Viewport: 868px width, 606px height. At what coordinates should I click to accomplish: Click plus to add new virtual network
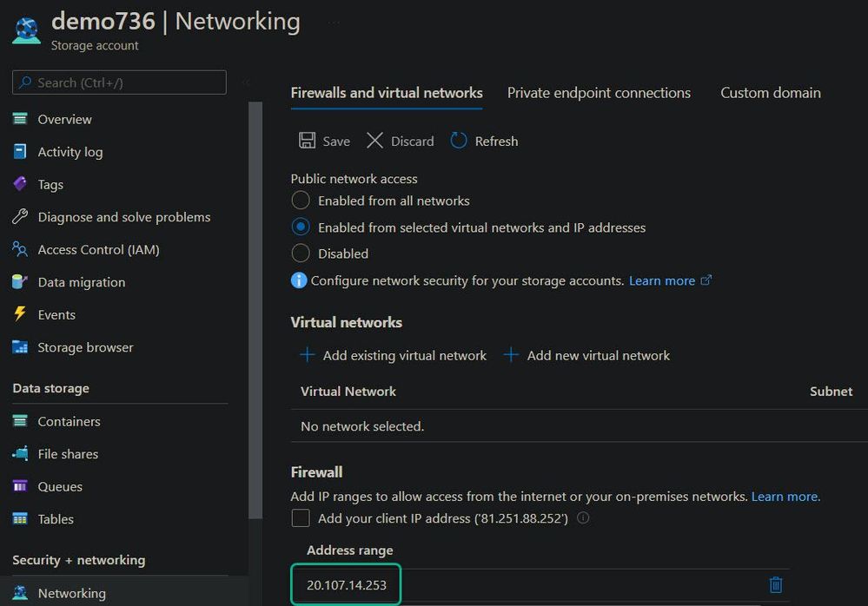[511, 355]
